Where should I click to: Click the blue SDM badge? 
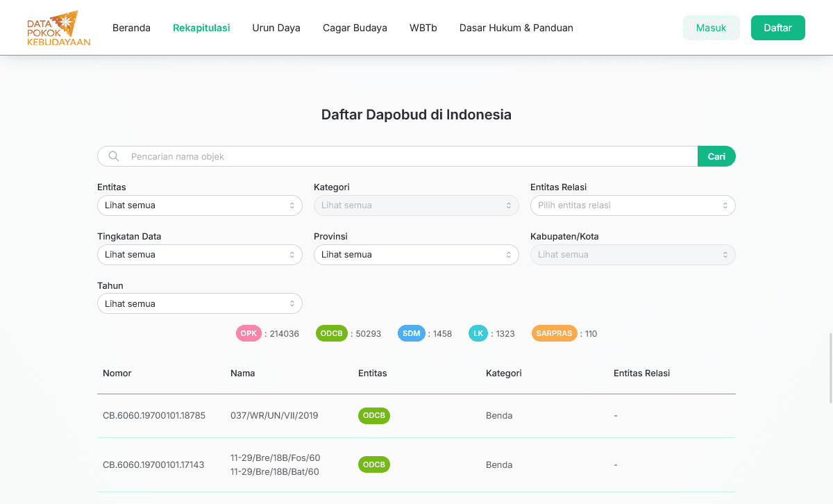click(411, 334)
